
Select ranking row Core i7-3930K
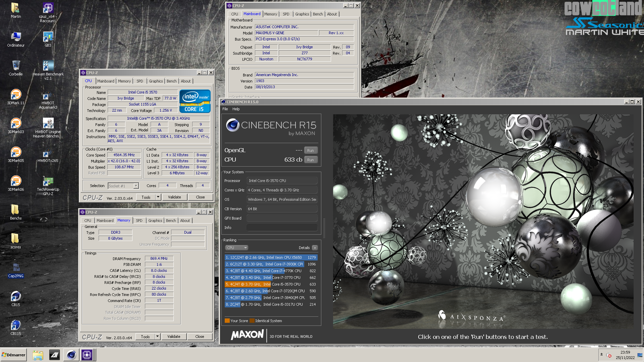271,264
